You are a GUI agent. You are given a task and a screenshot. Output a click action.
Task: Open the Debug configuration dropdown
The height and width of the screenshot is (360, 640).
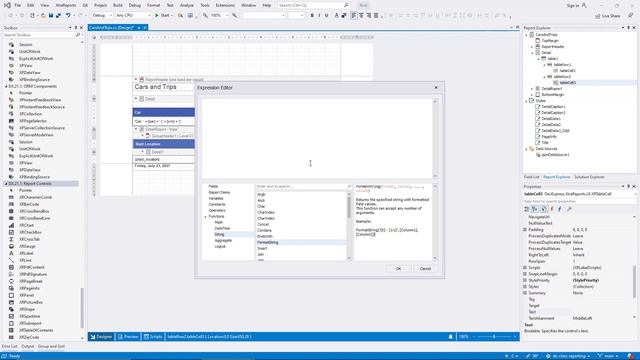click(102, 16)
